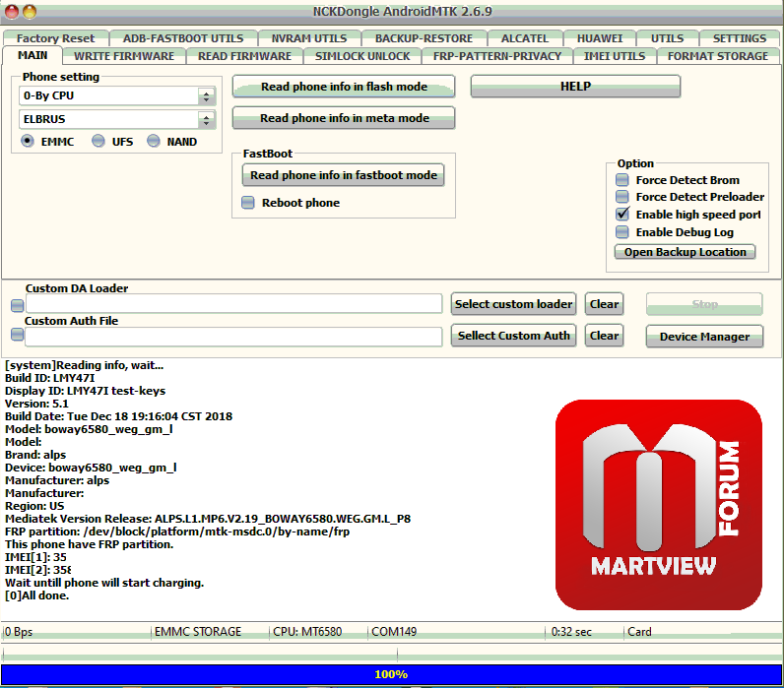
Task: Toggle the Custom Auth File checkbox
Action: click(x=17, y=337)
